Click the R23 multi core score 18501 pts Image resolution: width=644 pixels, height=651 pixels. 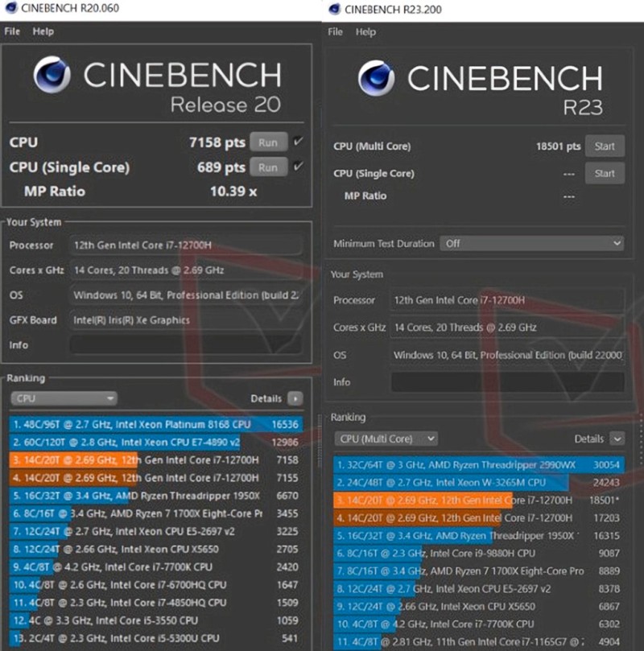558,146
